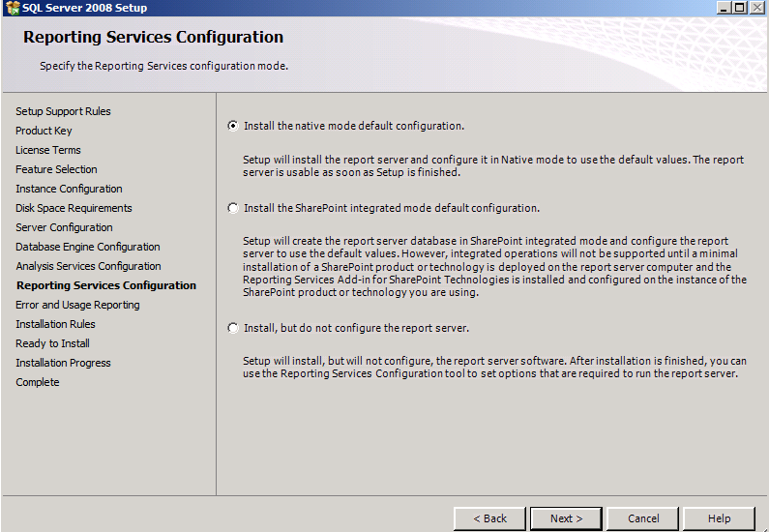Click 'Install the SharePoint integrated mode default configuration.' label
Image resolution: width=769 pixels, height=532 pixels.
point(392,208)
